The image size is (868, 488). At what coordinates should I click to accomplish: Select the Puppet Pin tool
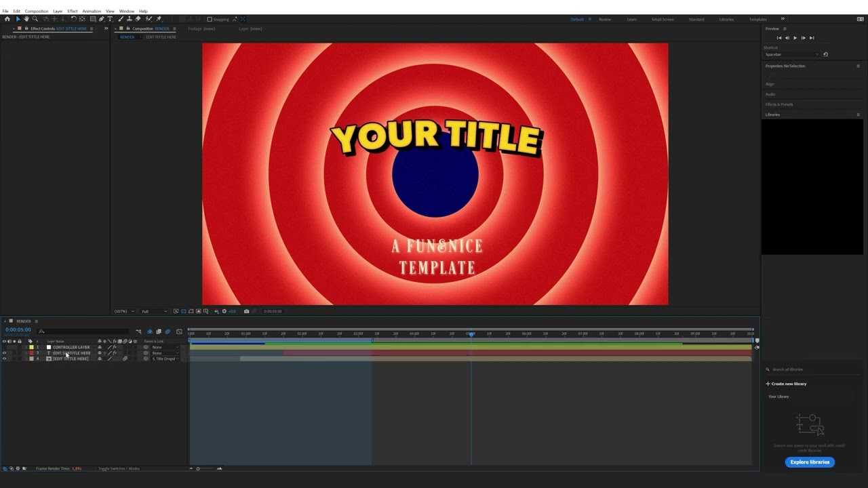[159, 19]
